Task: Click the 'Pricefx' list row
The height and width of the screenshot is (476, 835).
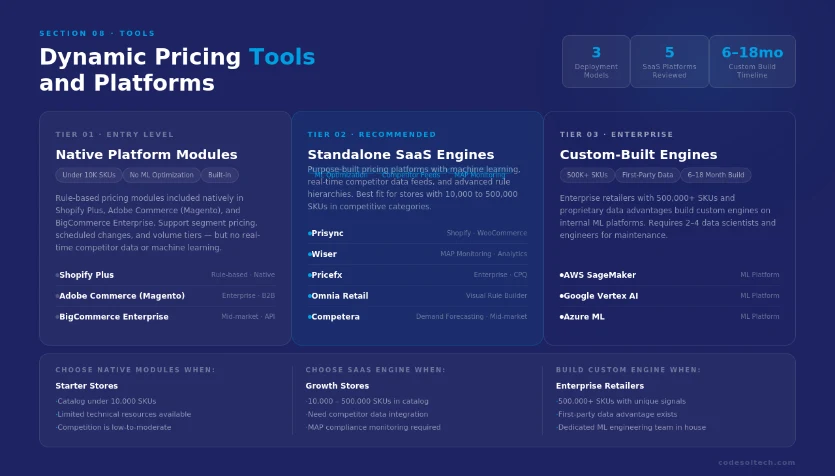Action: (x=418, y=275)
